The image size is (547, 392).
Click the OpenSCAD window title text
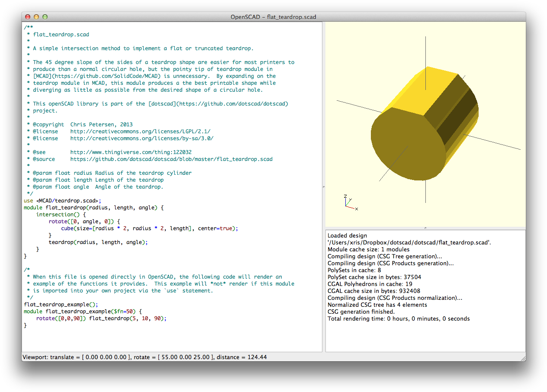tap(273, 17)
